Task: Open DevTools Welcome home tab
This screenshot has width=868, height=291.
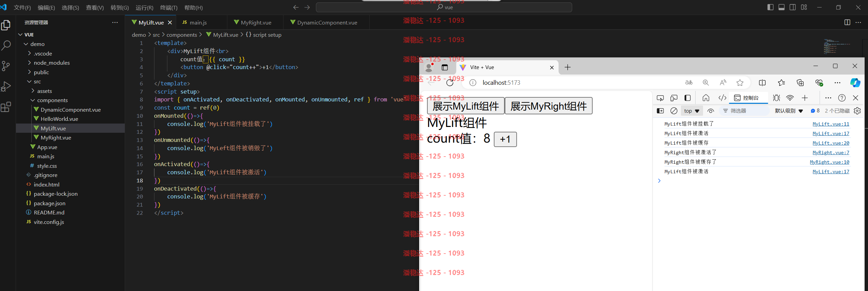Action: [706, 98]
